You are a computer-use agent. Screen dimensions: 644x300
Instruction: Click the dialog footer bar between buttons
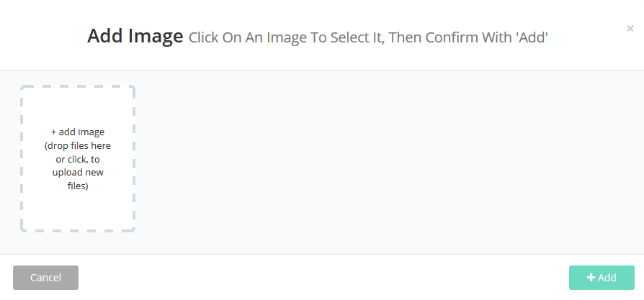pos(324,278)
